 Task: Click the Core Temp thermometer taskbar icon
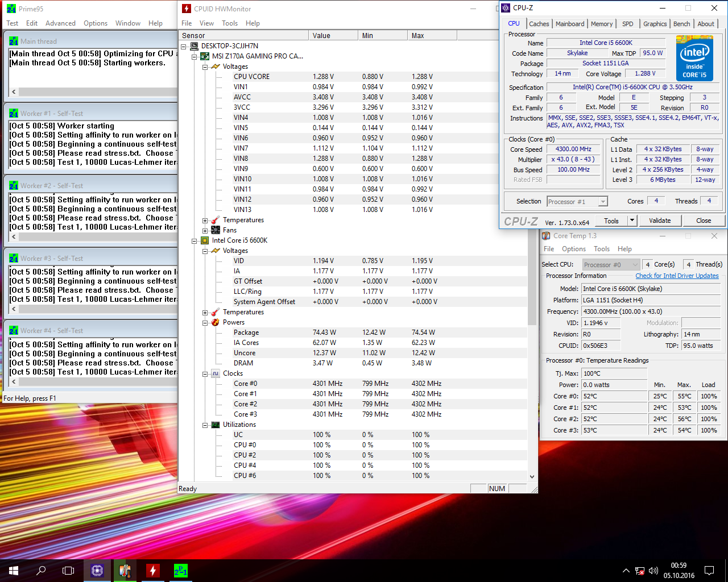125,571
